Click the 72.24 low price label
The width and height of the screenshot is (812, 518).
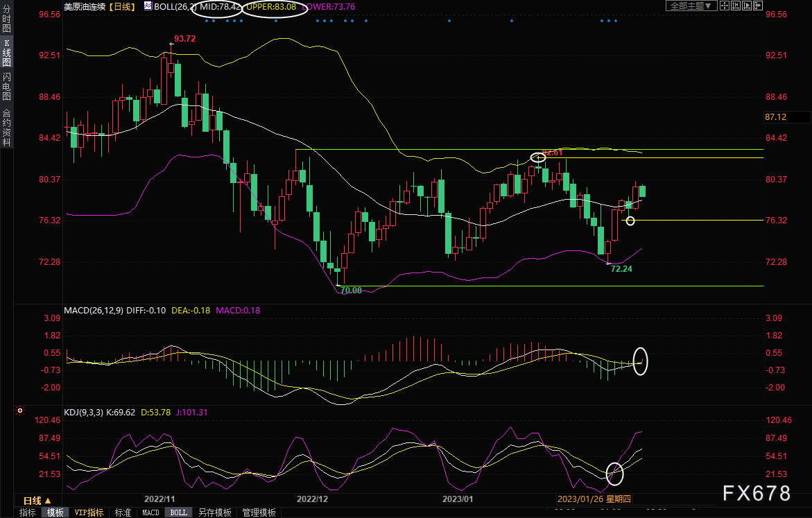(621, 269)
